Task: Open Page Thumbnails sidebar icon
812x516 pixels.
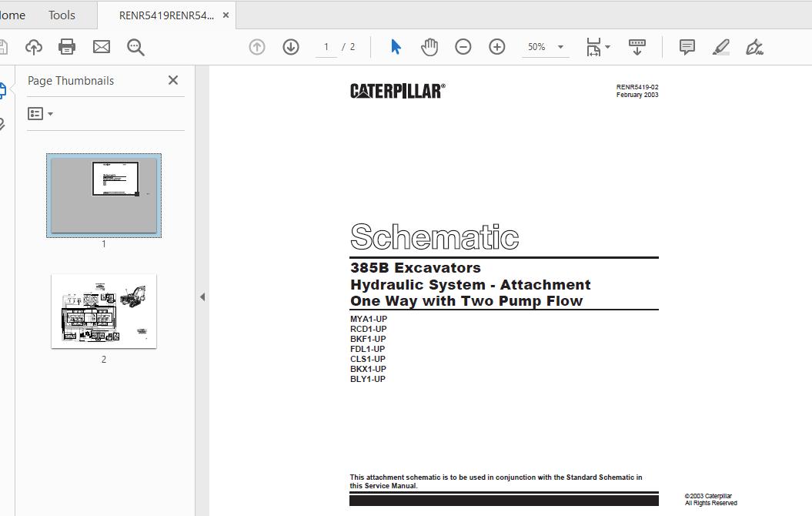Action: [x=2, y=90]
